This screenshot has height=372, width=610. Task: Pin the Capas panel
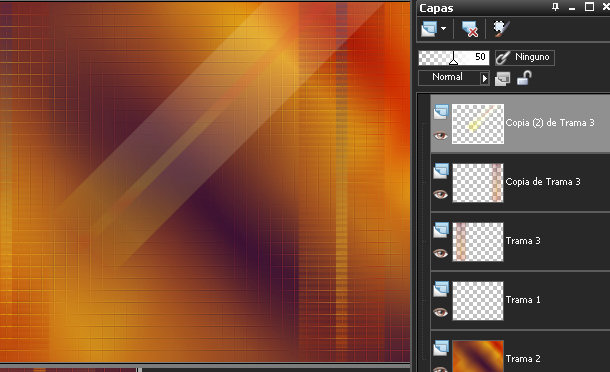tap(555, 7)
